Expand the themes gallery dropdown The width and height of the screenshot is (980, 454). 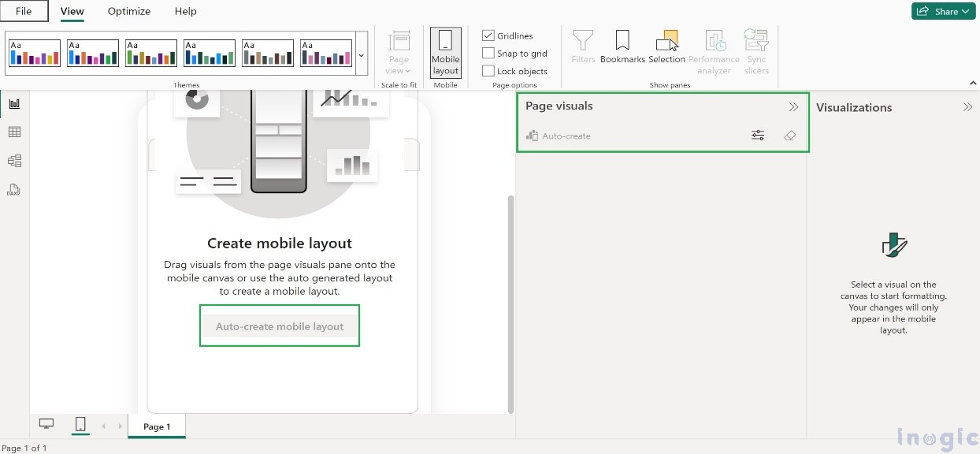362,55
